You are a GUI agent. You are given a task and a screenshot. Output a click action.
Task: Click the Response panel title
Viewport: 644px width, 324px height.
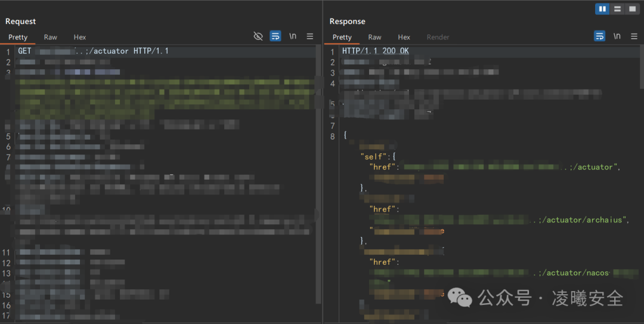(348, 21)
